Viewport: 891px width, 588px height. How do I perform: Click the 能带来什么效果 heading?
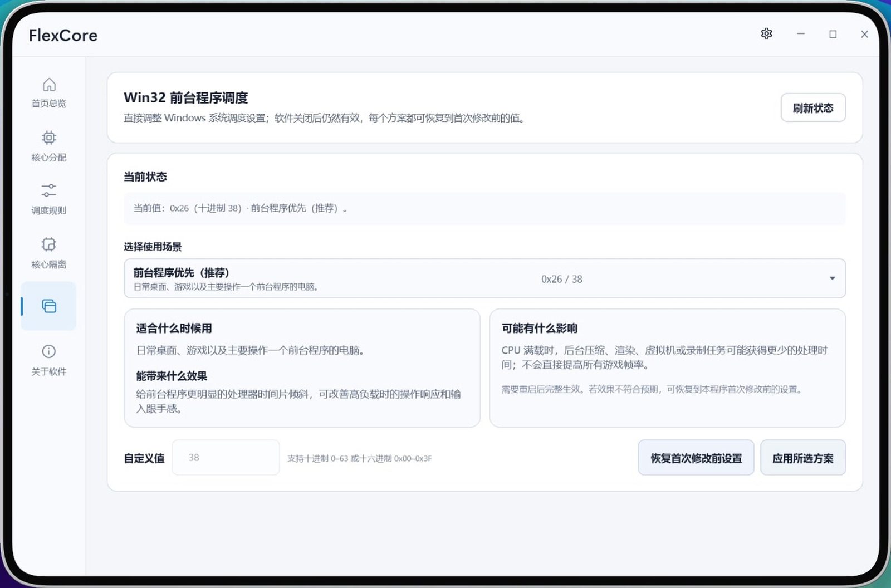[x=172, y=376]
